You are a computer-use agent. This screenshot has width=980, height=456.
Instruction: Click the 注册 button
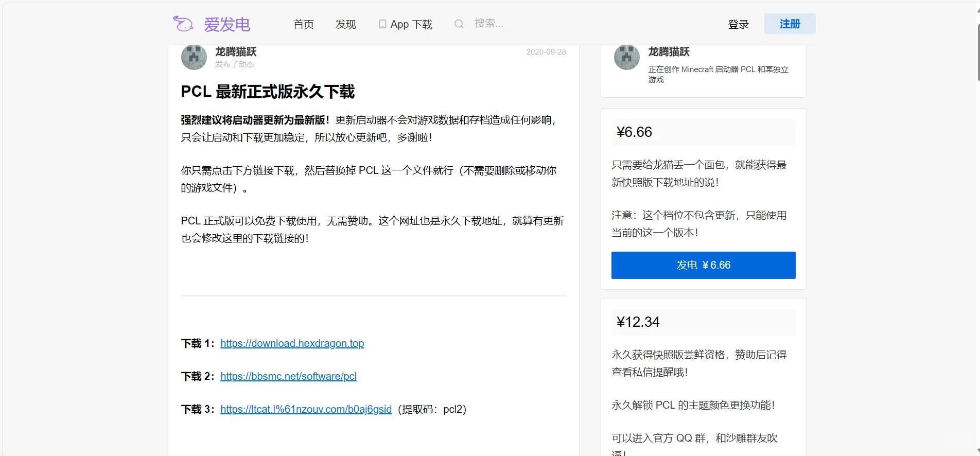click(790, 24)
